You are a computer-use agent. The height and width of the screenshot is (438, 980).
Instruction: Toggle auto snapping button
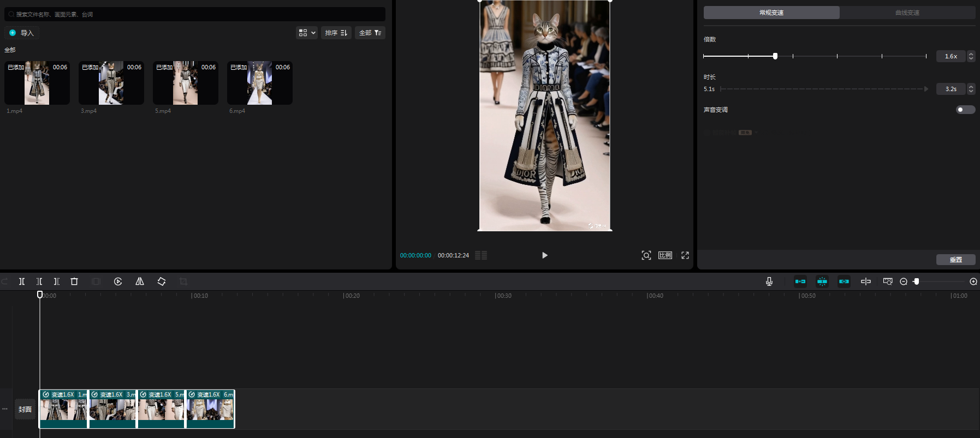pyautogui.click(x=822, y=281)
